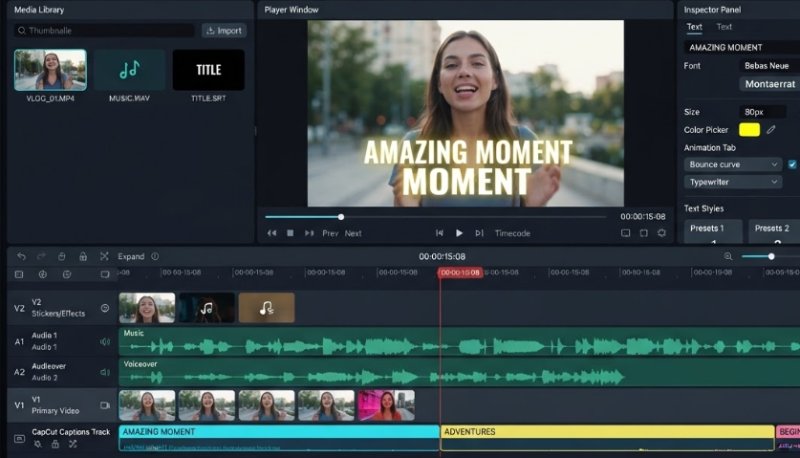Click the lock icon in timeline toolbar
800x458 pixels.
coord(83,256)
